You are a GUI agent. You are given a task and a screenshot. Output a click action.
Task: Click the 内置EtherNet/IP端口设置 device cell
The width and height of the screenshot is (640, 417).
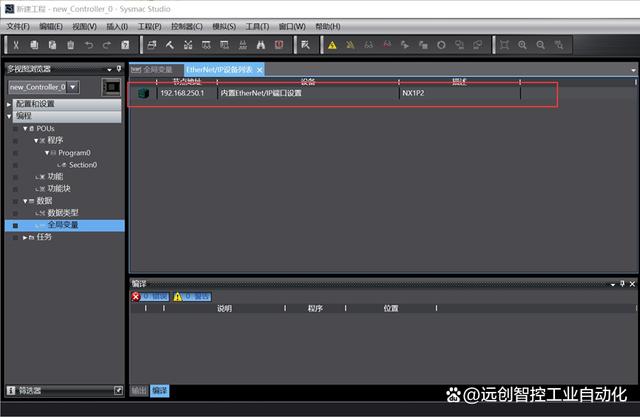tap(308, 93)
